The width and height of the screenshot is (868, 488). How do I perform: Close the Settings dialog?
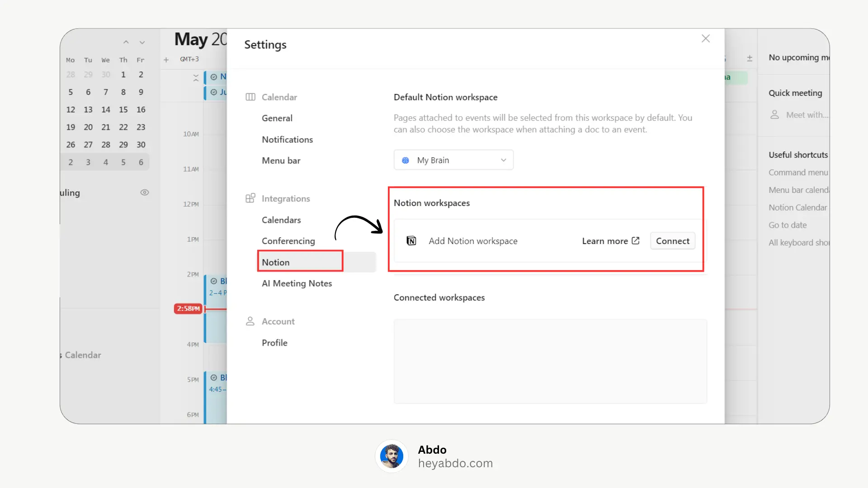[x=705, y=39]
